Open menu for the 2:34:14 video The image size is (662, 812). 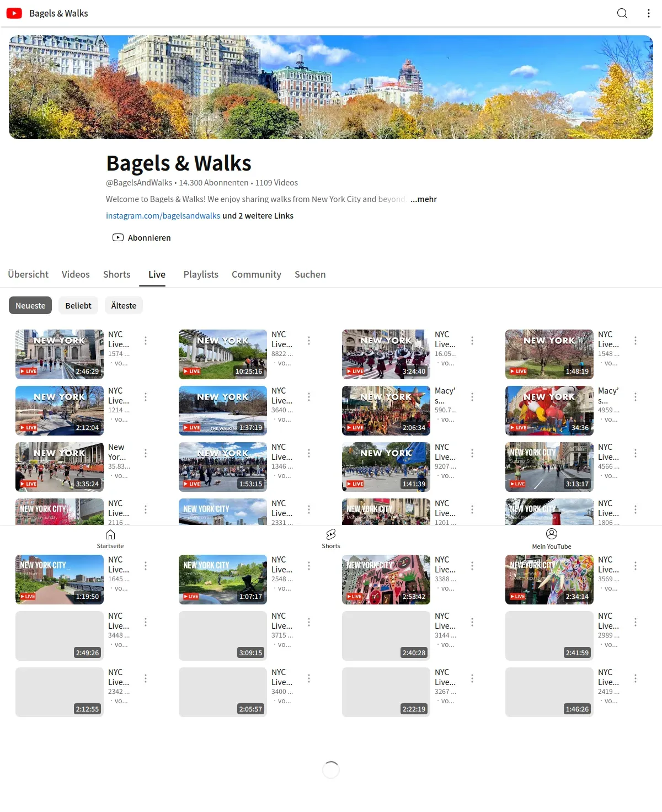click(636, 566)
